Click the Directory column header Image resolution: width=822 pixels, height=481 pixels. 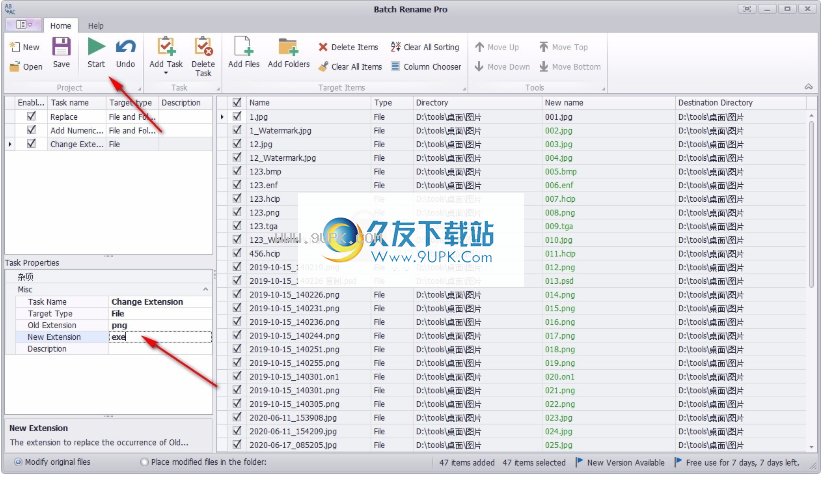click(477, 103)
